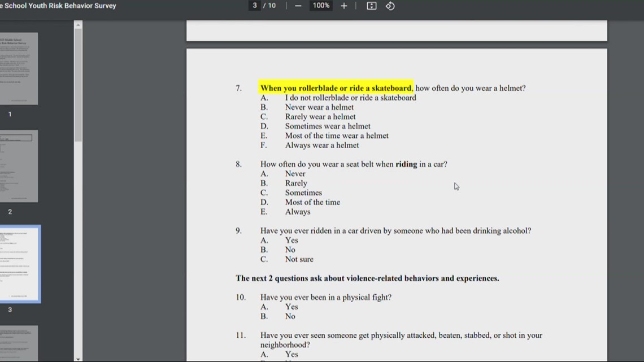Click question 8 about seat belts

[354, 164]
